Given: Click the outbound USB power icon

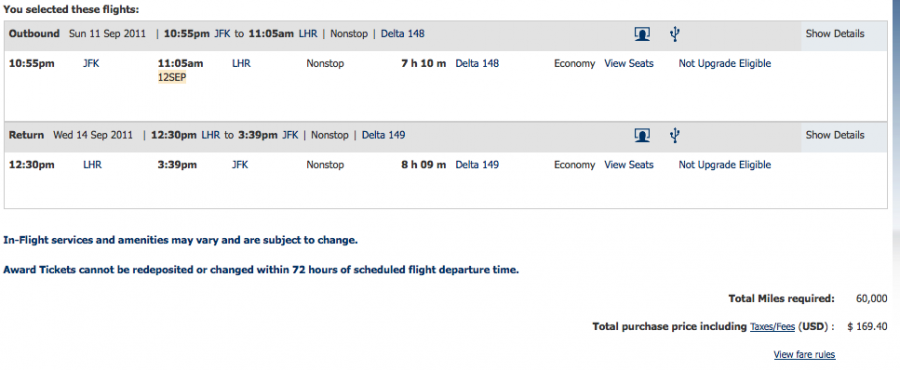Looking at the screenshot, I should (x=675, y=34).
